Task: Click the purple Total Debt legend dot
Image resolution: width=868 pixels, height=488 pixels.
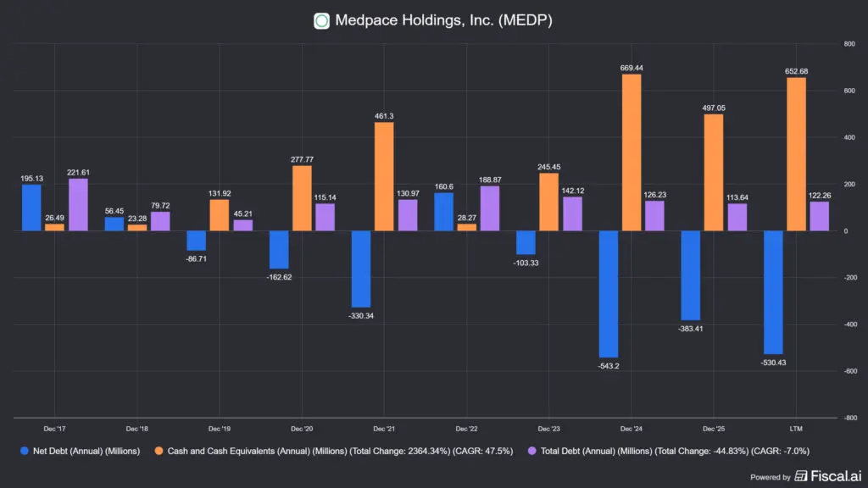Action: (532, 451)
